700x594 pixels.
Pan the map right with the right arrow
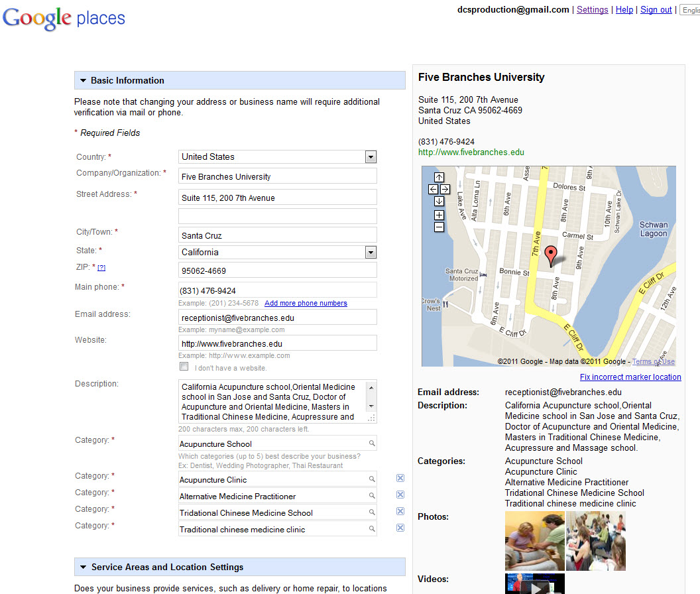445,190
